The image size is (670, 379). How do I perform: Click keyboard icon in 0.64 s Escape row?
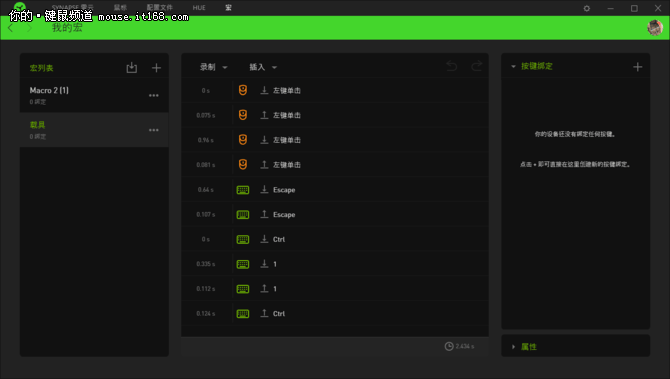pyautogui.click(x=243, y=190)
